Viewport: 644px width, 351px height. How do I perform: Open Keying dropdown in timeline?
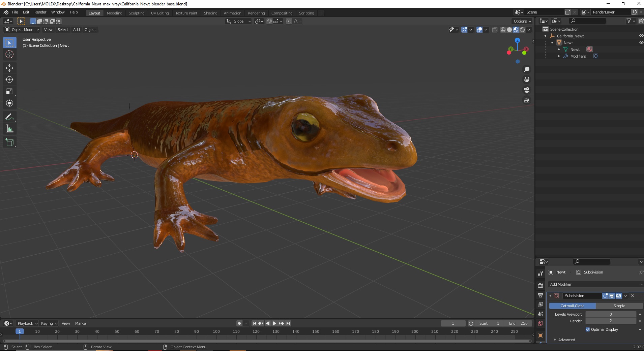coord(49,323)
